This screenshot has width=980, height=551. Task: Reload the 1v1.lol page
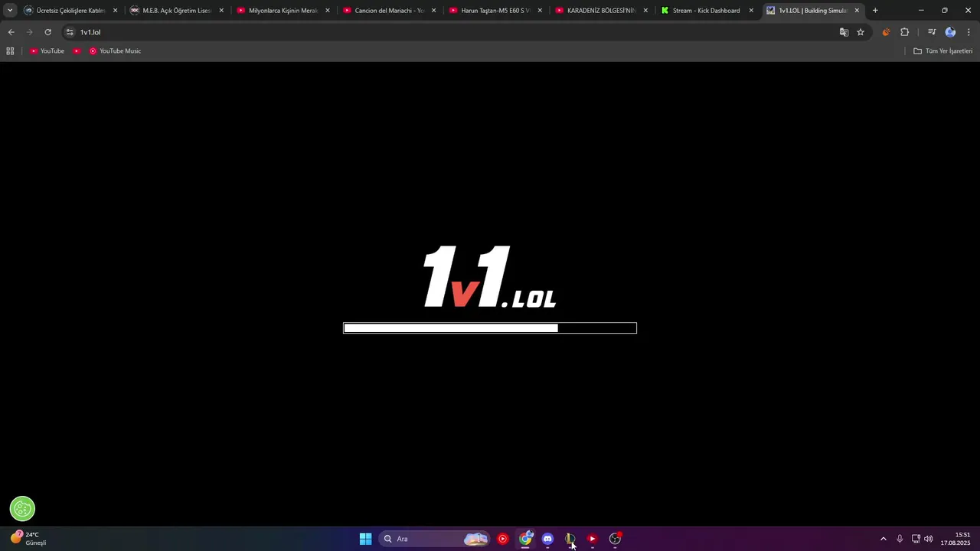tap(47, 32)
